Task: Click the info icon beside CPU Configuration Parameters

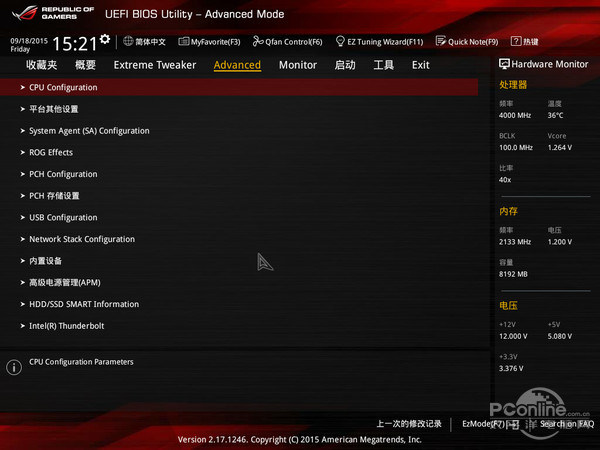Action: click(14, 367)
